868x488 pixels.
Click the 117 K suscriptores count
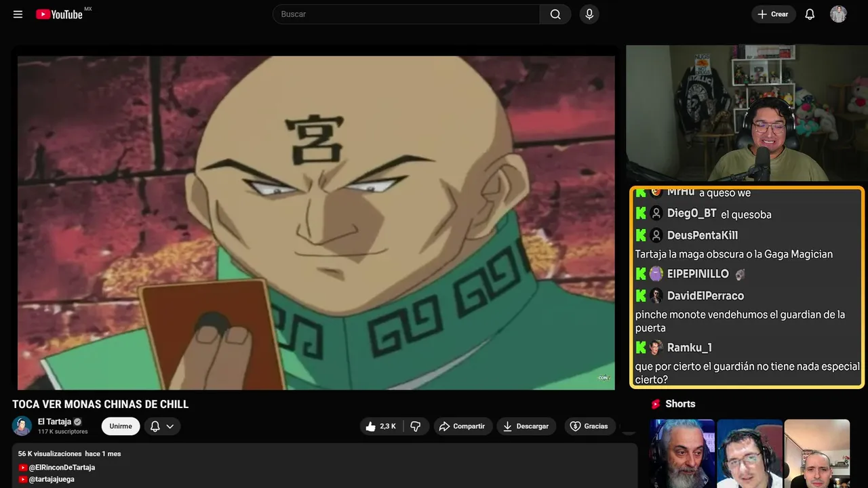[x=63, y=432]
